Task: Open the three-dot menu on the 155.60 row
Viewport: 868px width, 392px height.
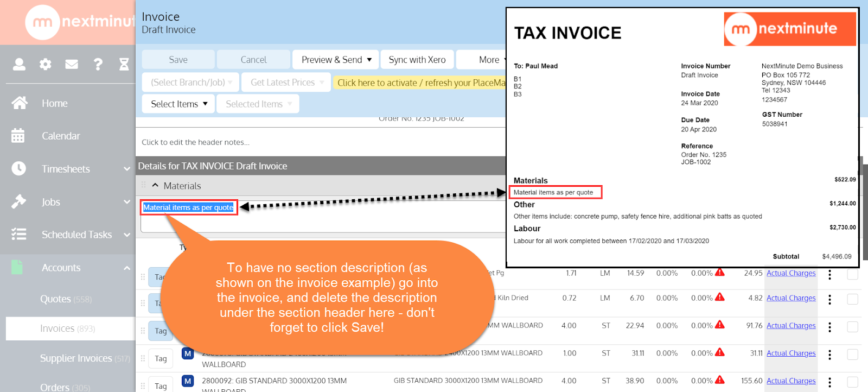Action: coord(829,383)
